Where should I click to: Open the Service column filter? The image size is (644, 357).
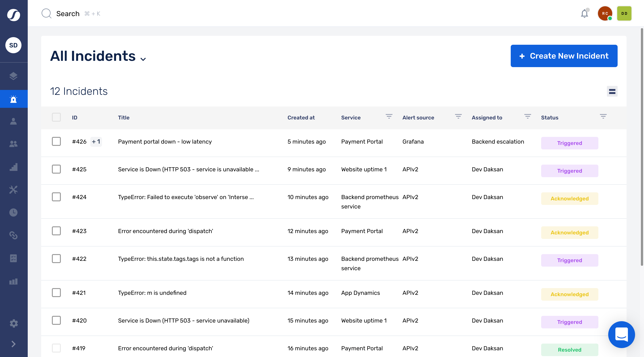tap(389, 117)
